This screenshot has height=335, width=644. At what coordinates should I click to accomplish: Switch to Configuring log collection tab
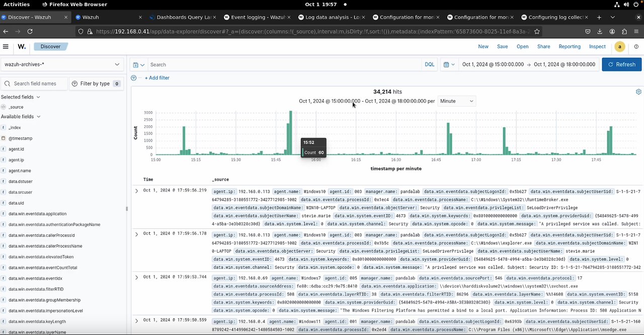[x=556, y=17]
